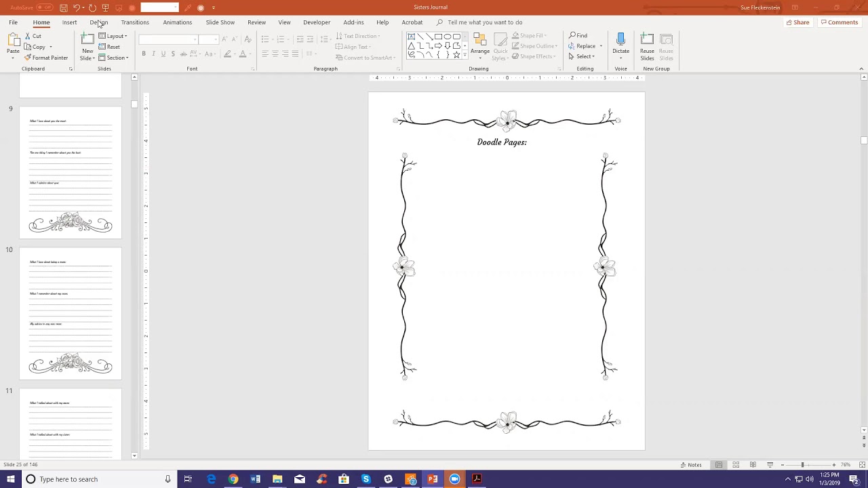The width and height of the screenshot is (868, 488).
Task: Open the Animations tab
Action: [177, 22]
